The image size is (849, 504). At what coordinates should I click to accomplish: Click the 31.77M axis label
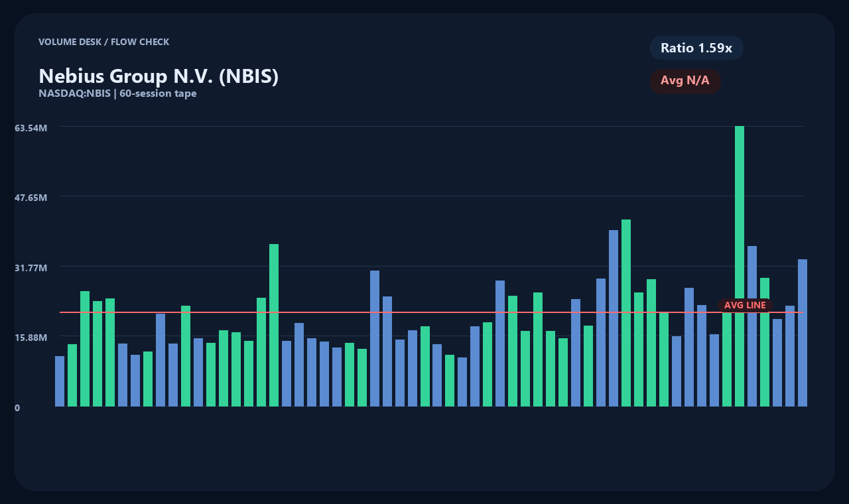pyautogui.click(x=31, y=268)
